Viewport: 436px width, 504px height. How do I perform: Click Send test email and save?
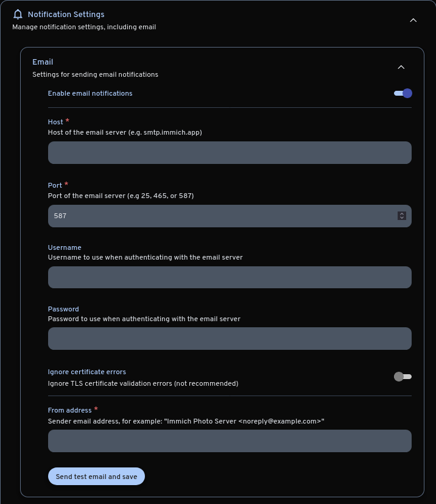click(x=96, y=476)
